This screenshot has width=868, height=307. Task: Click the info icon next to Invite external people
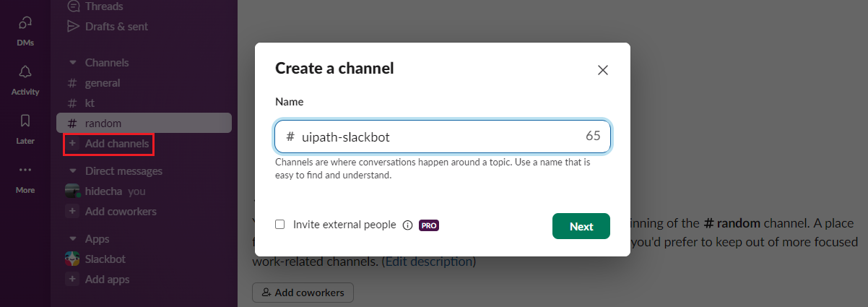click(x=407, y=225)
